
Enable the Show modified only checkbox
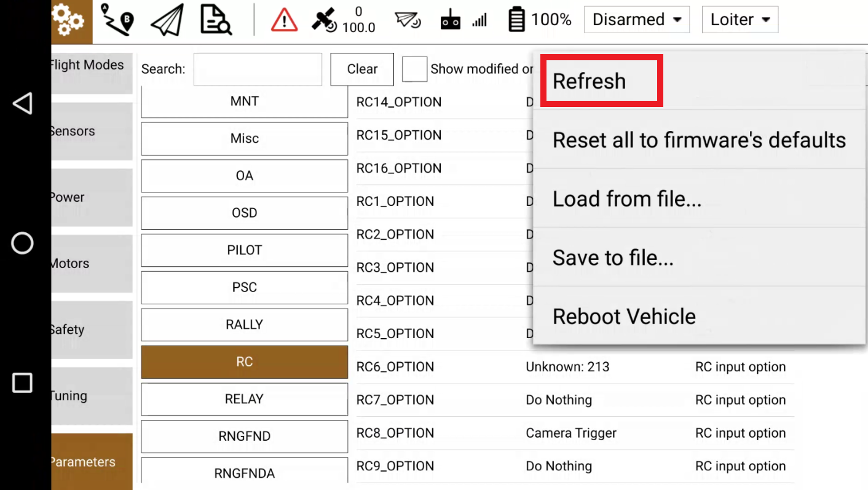[x=414, y=69]
